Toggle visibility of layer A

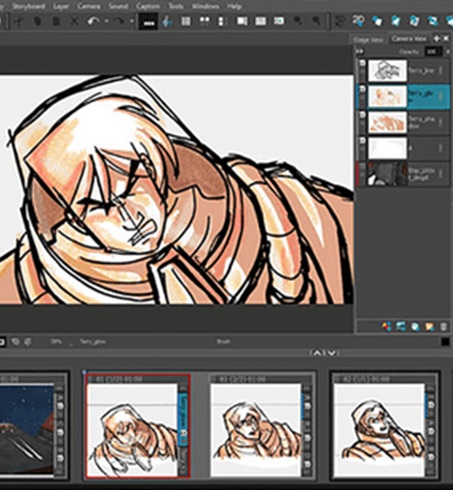(x=362, y=141)
